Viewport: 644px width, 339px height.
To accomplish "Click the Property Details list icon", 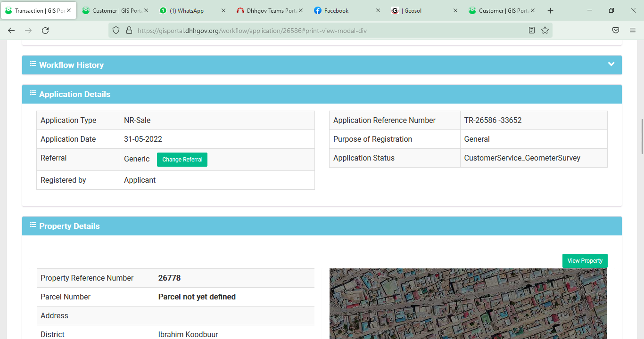I will 33,225.
